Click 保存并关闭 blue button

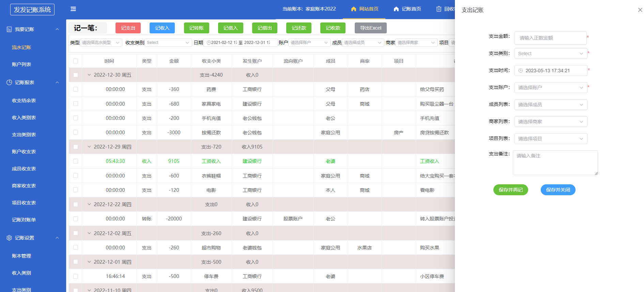click(558, 190)
